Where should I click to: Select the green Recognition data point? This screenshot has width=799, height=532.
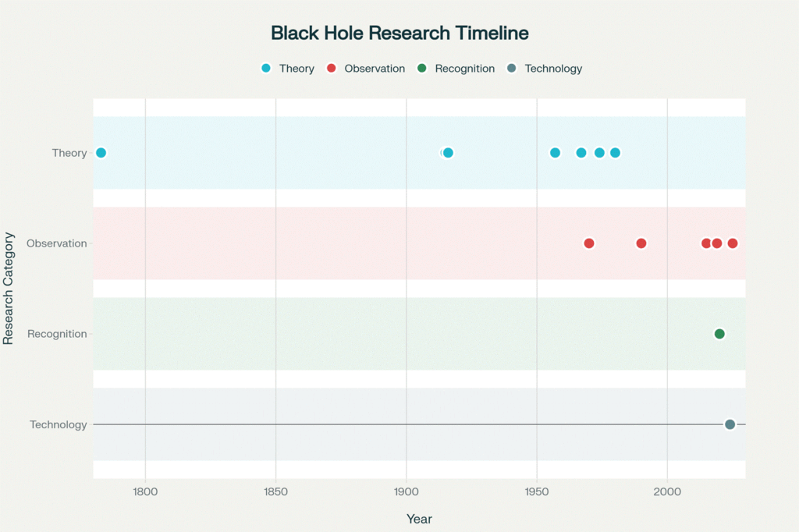pos(719,334)
